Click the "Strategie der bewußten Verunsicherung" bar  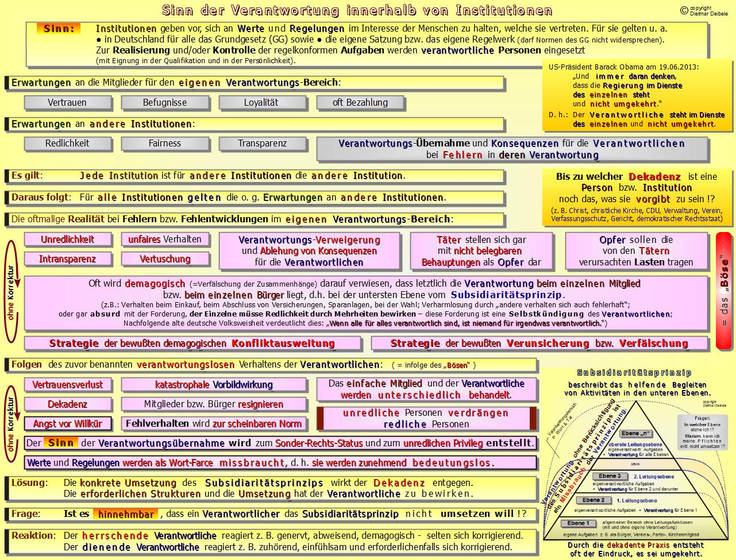[539, 343]
